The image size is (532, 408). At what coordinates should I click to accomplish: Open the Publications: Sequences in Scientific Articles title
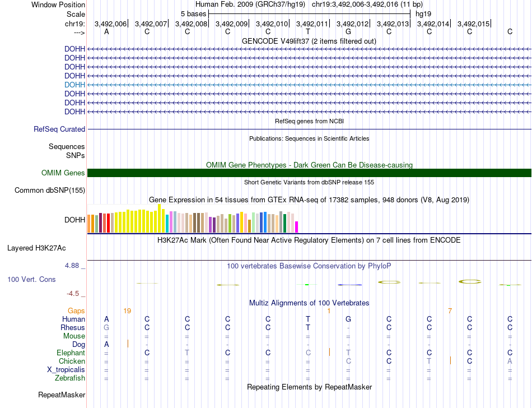(309, 138)
